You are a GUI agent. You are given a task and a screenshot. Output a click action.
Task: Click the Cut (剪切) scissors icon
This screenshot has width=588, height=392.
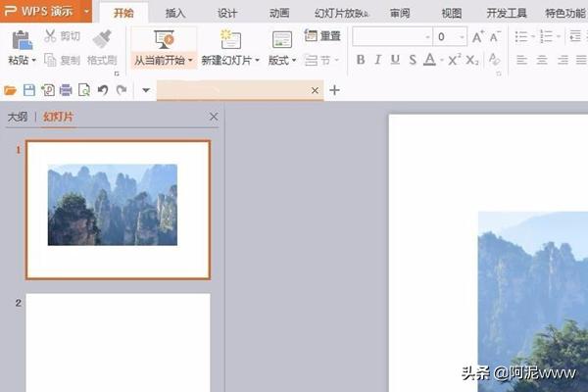point(50,35)
